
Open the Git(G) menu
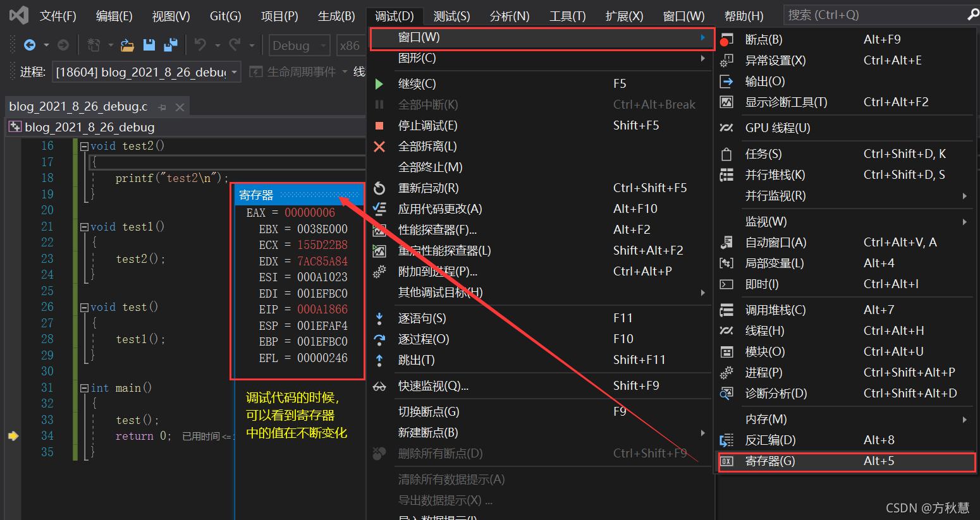pyautogui.click(x=225, y=16)
